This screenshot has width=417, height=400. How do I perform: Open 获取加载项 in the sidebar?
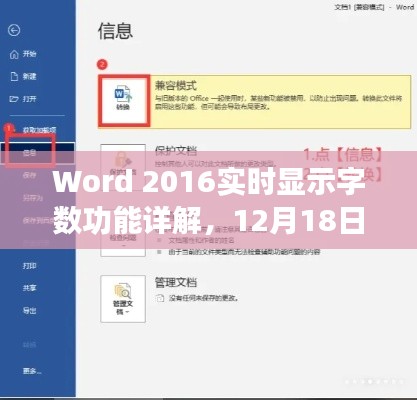coord(39,130)
